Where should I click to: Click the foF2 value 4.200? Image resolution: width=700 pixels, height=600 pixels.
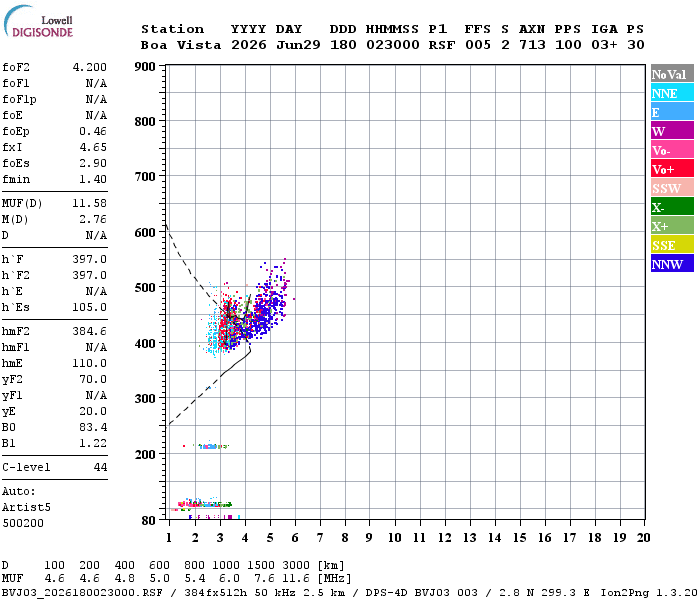(x=90, y=67)
